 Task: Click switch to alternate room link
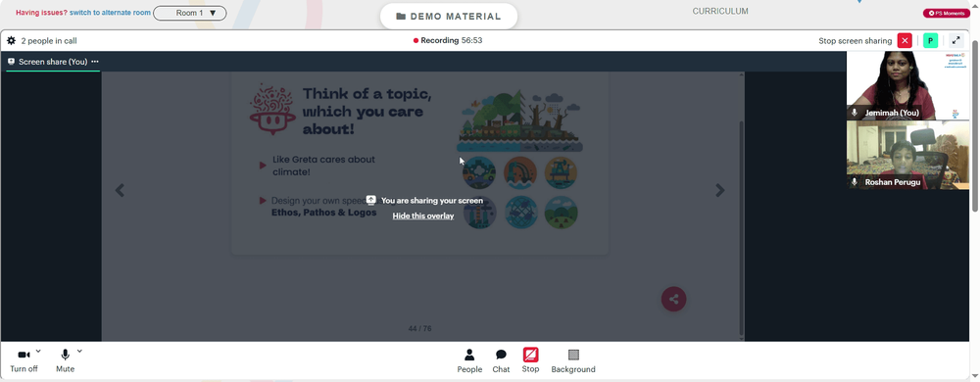[110, 13]
